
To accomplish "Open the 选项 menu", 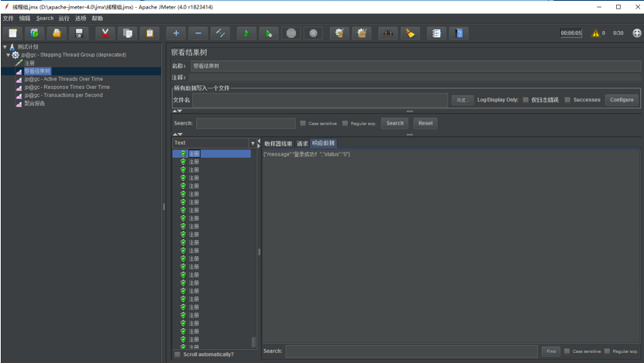I will [x=81, y=19].
